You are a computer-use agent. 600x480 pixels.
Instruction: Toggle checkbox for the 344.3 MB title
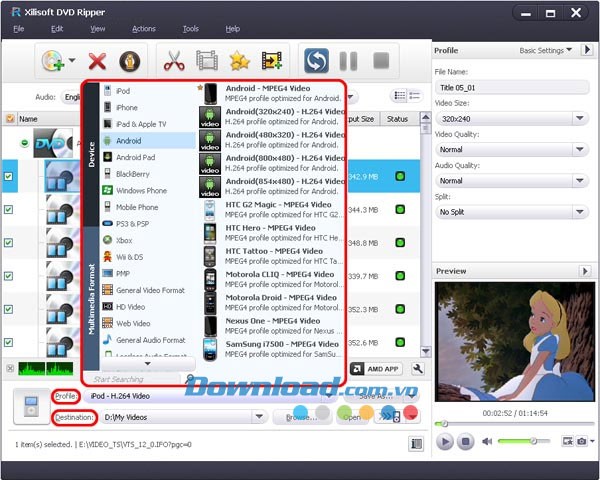(x=8, y=209)
